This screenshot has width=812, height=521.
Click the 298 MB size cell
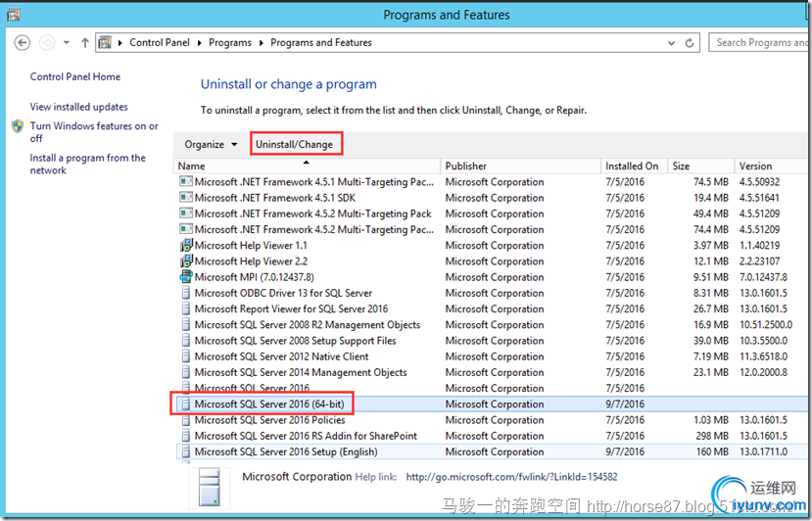(712, 436)
